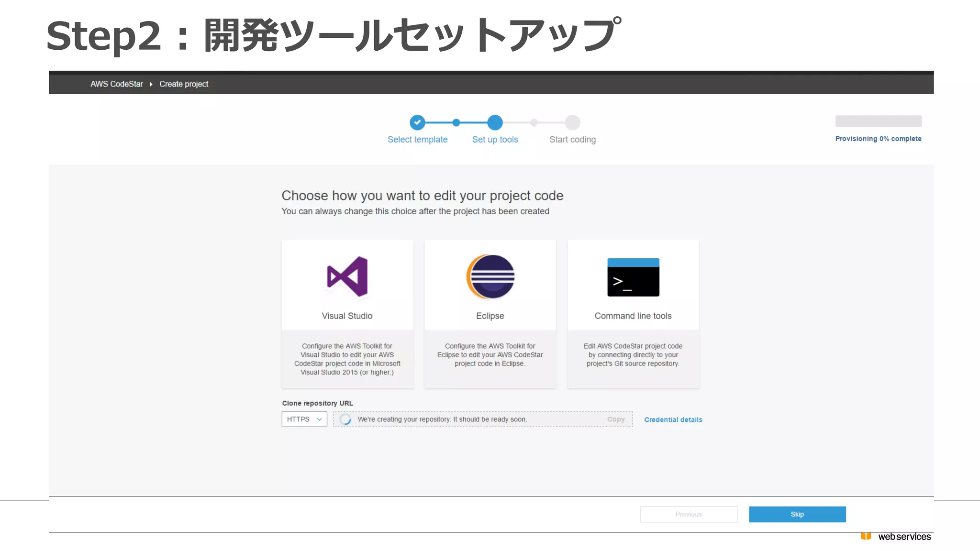
Task: Click the Eclipse toolkit description text
Action: (490, 355)
